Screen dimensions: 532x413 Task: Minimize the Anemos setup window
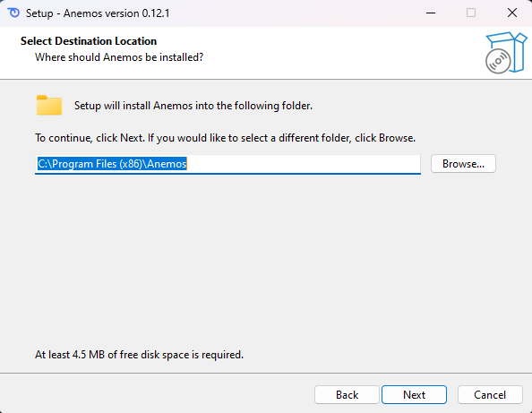coord(431,13)
